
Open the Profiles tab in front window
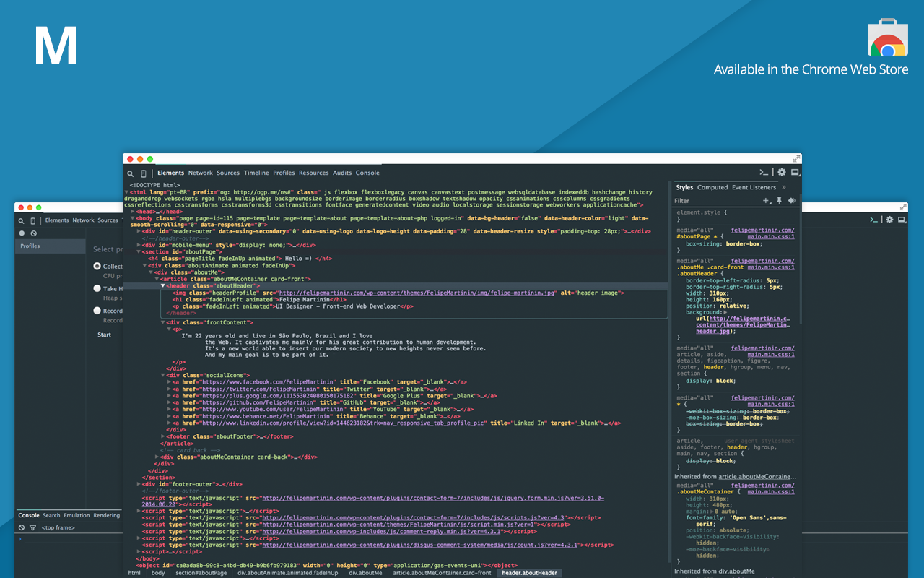[284, 173]
